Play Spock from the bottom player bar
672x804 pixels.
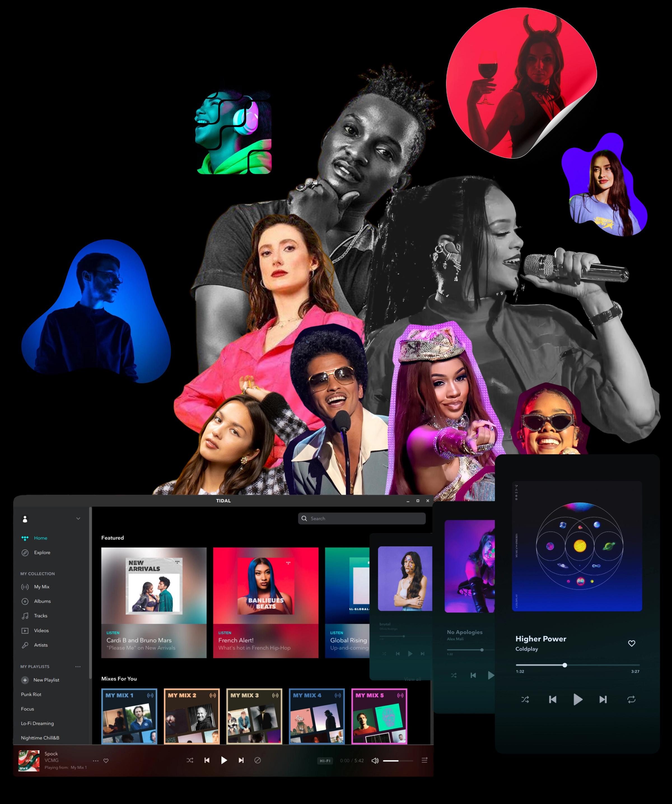pos(224,760)
